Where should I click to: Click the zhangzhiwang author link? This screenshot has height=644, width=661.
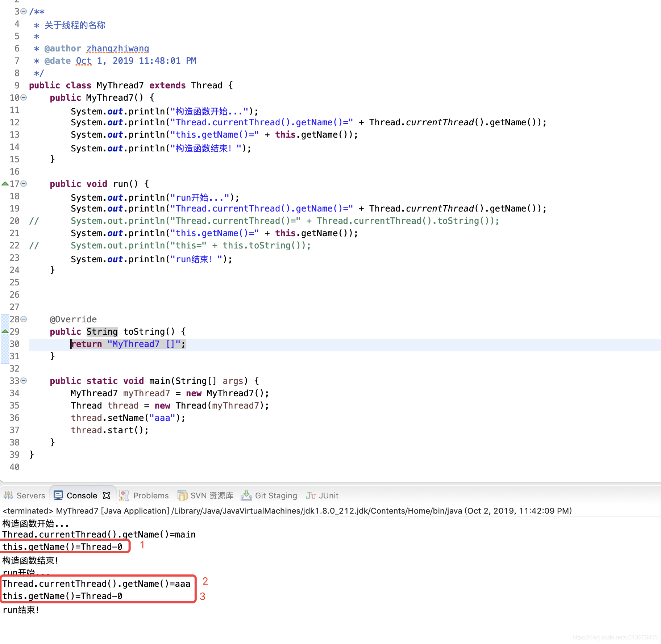tap(117, 48)
